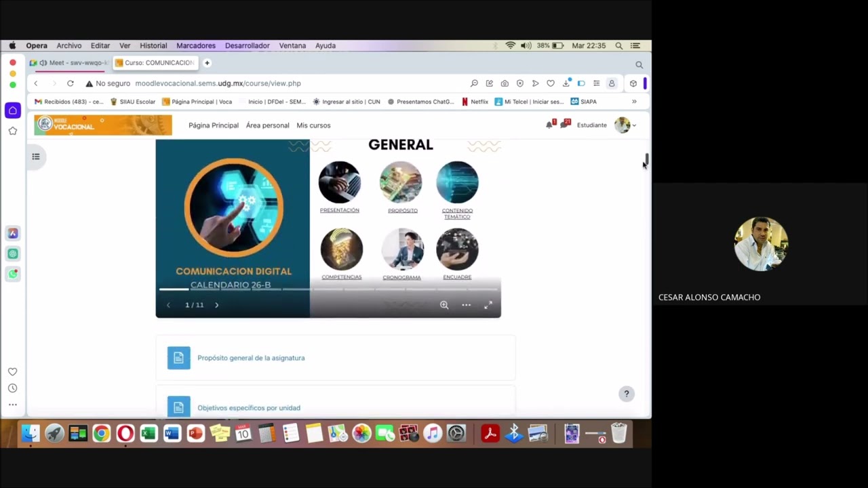Click the zoom magnifier in address bar
The width and height of the screenshot is (868, 488).
[474, 83]
